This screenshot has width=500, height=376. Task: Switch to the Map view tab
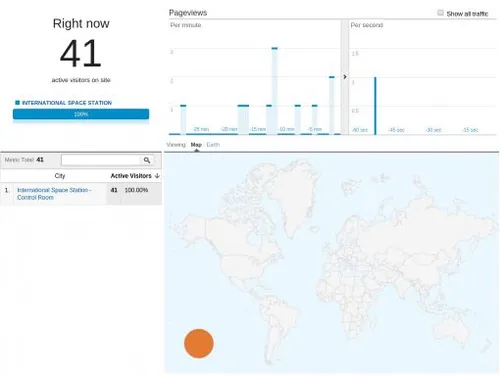pyautogui.click(x=196, y=145)
